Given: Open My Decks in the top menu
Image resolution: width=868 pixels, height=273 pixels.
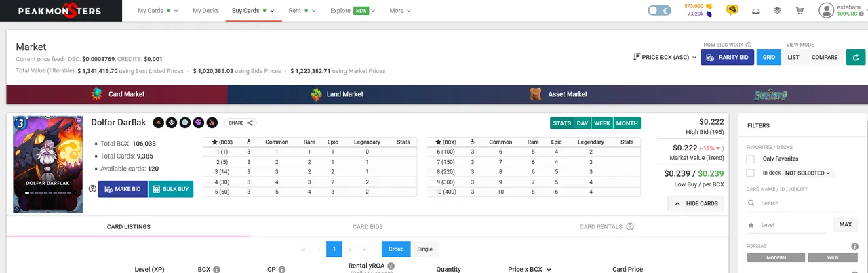Looking at the screenshot, I should tap(205, 11).
